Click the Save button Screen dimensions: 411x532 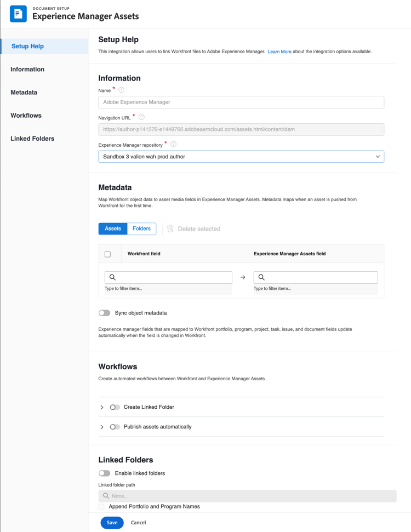pyautogui.click(x=112, y=523)
